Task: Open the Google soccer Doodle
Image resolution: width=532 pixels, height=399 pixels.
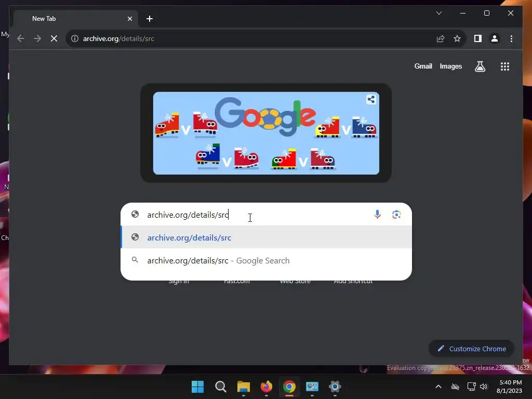Action: click(x=266, y=133)
